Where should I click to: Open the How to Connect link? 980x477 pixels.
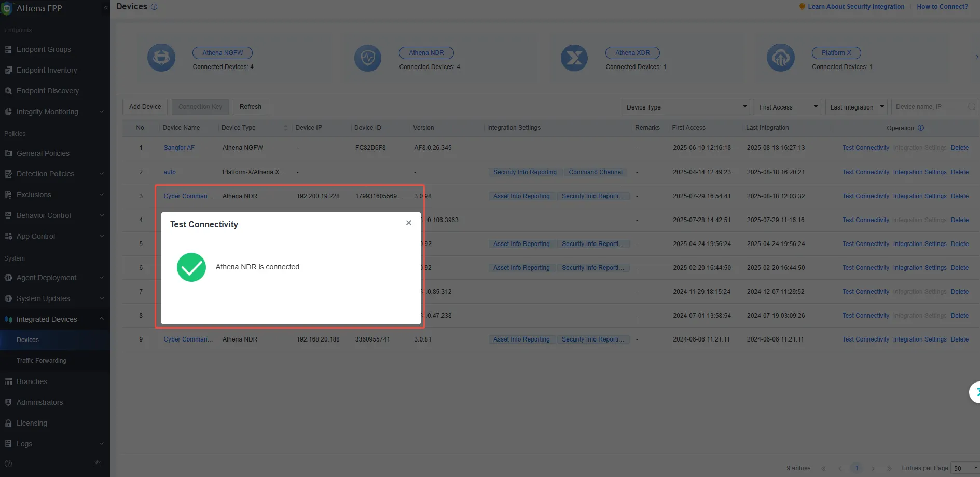coord(942,7)
